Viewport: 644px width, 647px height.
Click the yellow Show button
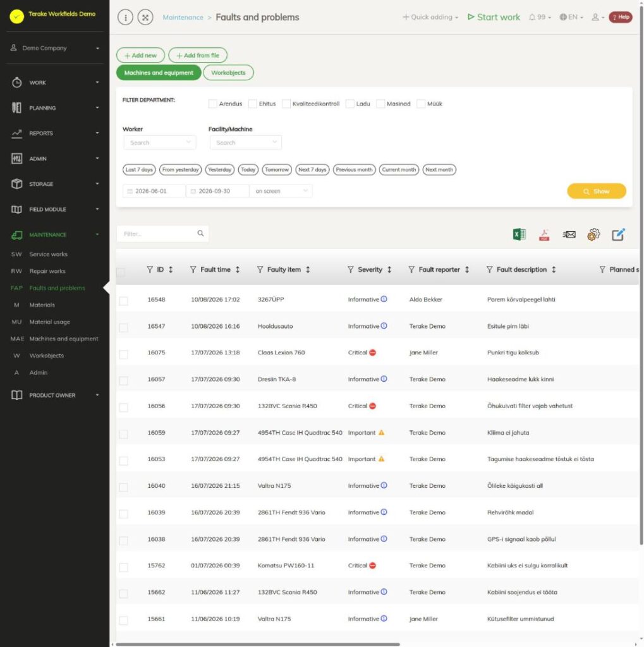(x=597, y=191)
